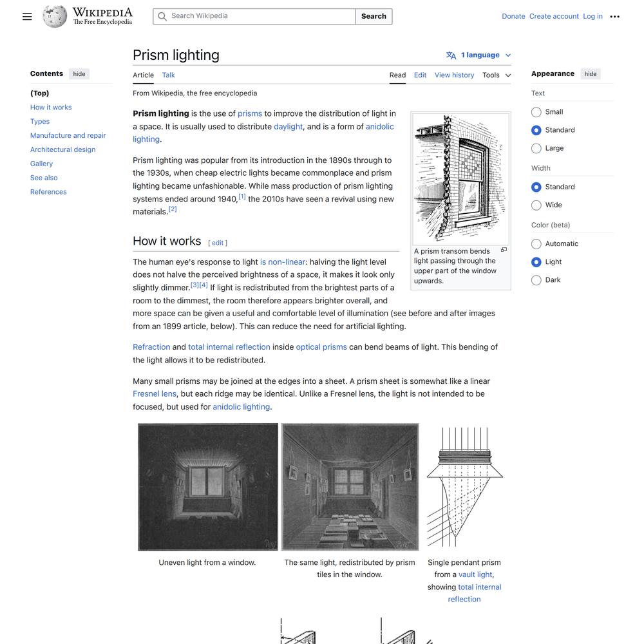Viewport: 644px width, 644px height.
Task: Click the magnifier icon in search box
Action: (162, 17)
